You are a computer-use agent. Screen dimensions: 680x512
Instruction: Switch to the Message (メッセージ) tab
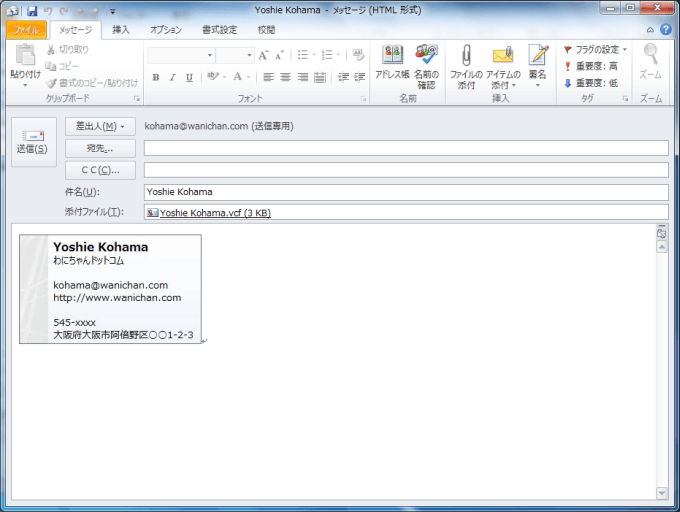75,30
